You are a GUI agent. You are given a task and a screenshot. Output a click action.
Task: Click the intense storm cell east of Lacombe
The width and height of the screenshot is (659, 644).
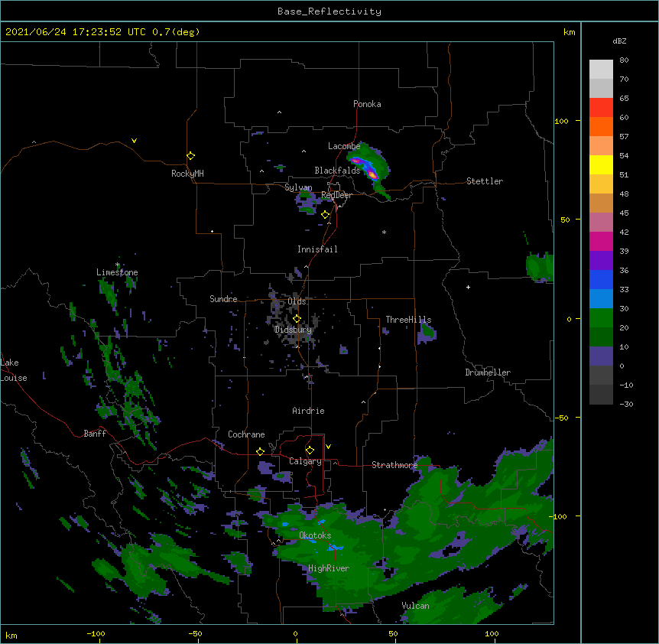click(x=367, y=168)
